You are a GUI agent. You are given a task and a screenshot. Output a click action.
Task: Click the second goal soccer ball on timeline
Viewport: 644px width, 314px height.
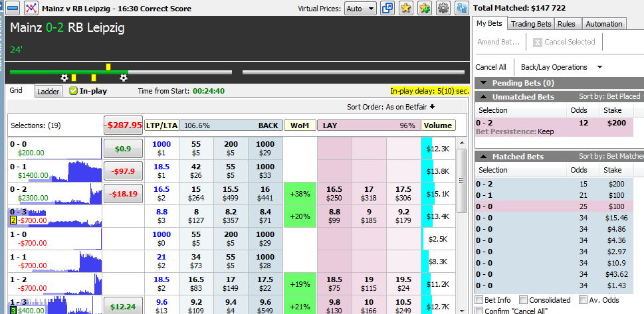pos(123,78)
